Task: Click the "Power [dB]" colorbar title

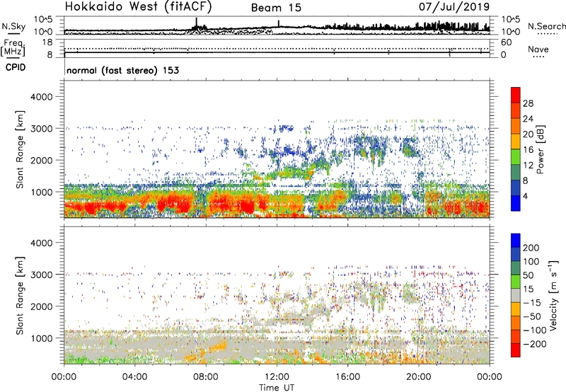Action: [540, 149]
